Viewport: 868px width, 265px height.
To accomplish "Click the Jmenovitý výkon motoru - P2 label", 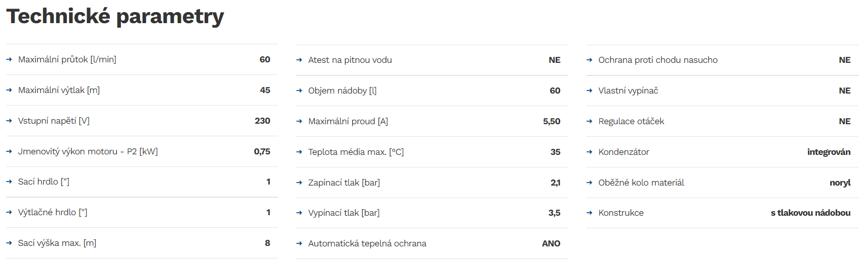I will [88, 151].
